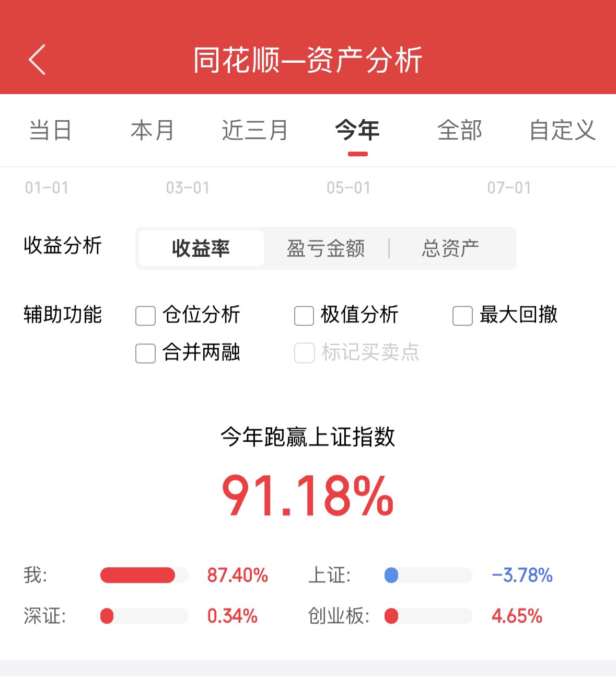Open the 近三月 tab
Viewport: 616px width, 677px height.
(x=254, y=130)
